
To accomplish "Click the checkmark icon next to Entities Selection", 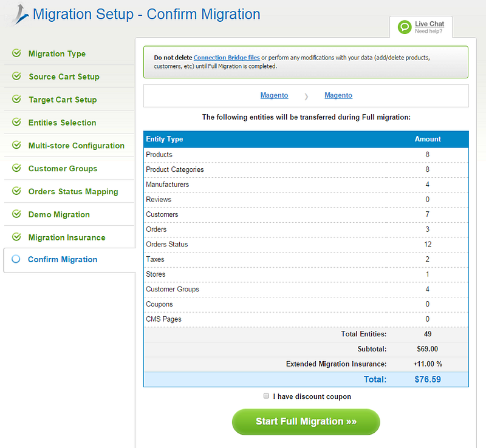I will [x=16, y=122].
